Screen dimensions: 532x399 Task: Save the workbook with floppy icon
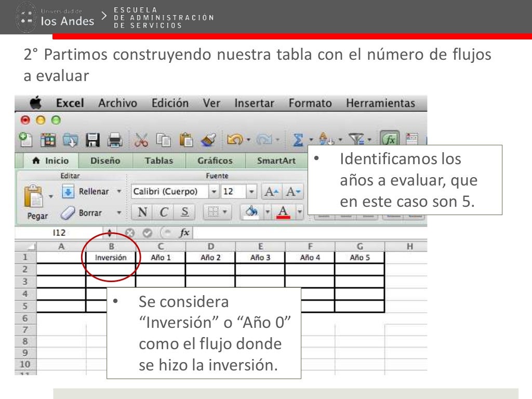[x=92, y=140]
